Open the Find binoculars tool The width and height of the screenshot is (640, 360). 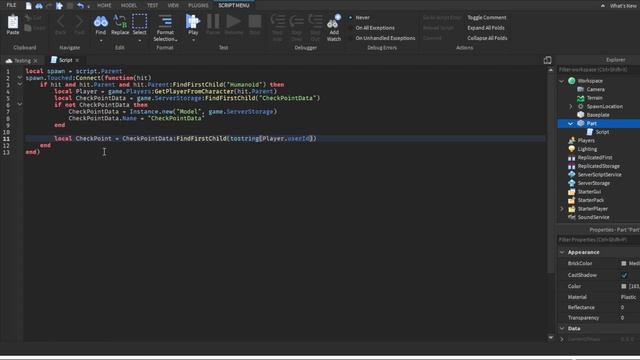100,21
